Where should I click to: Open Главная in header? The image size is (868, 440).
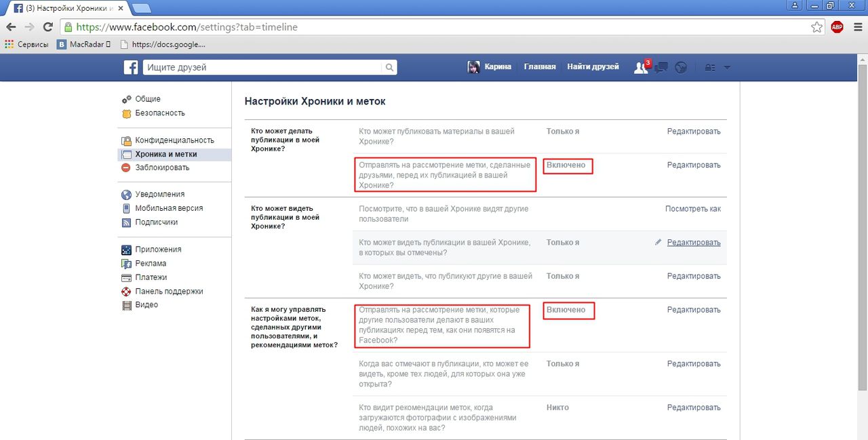click(540, 67)
